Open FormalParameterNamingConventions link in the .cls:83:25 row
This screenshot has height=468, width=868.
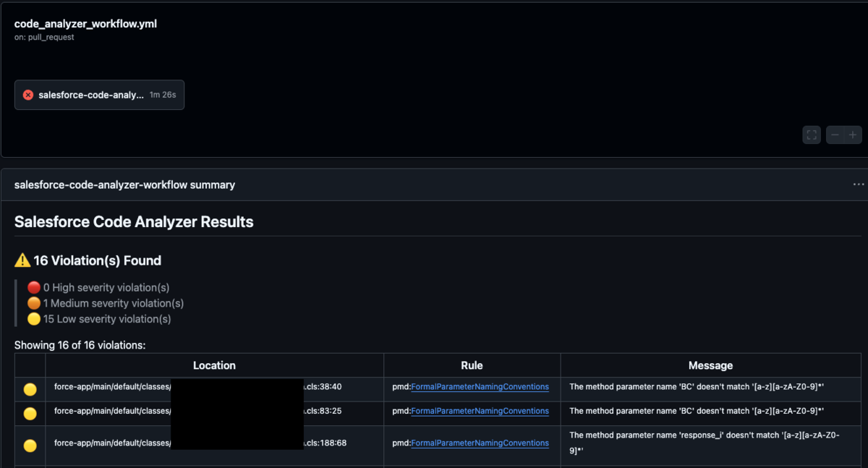tap(480, 411)
